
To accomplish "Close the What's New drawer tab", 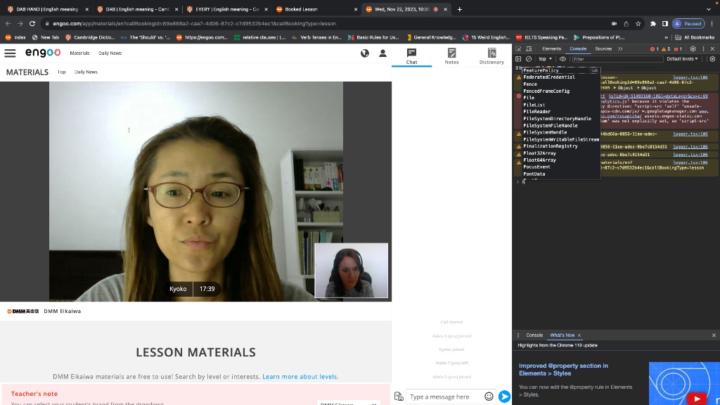I will coord(579,335).
